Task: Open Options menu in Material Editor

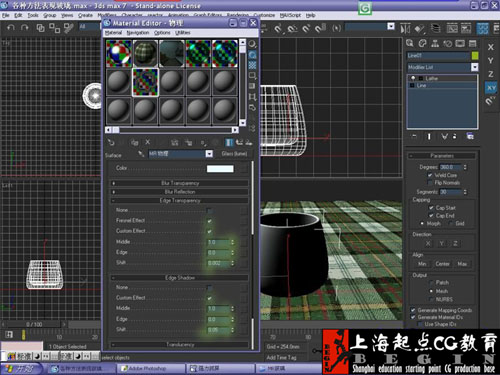Action: pos(162,33)
